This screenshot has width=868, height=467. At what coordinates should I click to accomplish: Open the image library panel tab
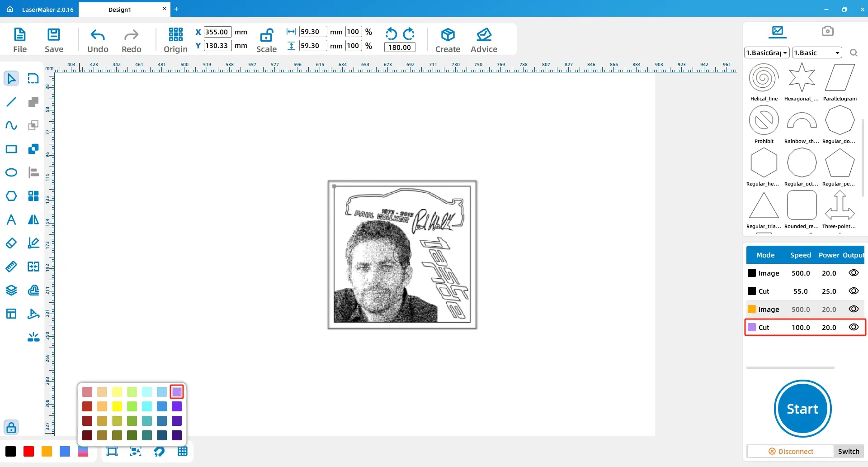pyautogui.click(x=778, y=31)
